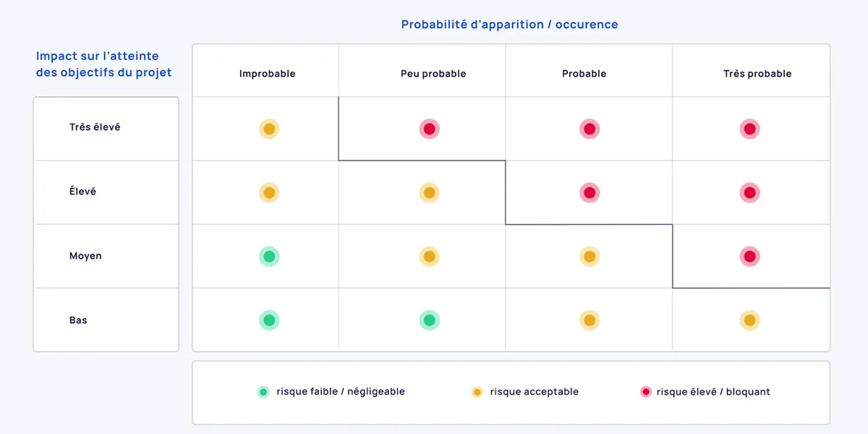Select the orange dot at Bas / Très probable
This screenshot has height=434, width=868.
tap(749, 320)
